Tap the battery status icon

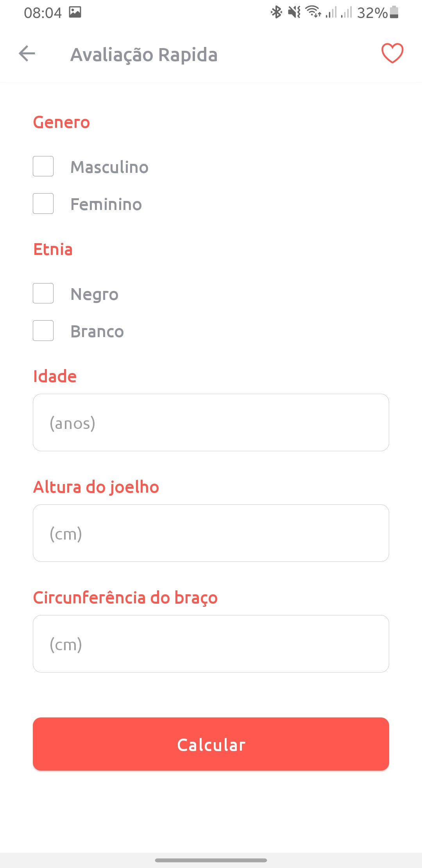(394, 12)
